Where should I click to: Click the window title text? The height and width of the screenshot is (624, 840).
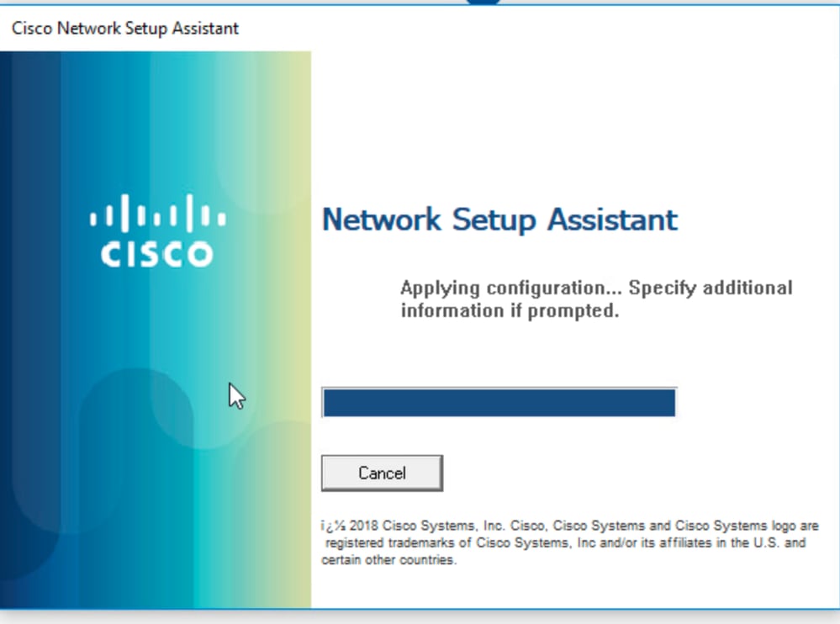[124, 28]
